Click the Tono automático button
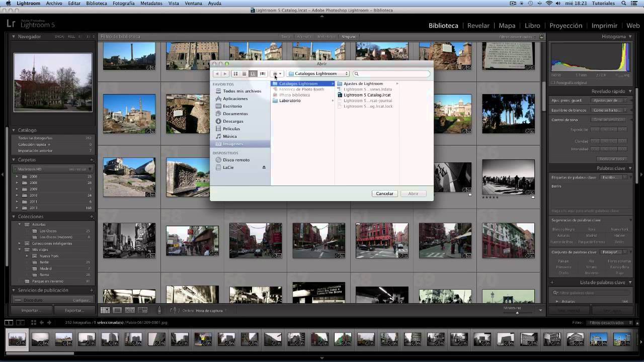The height and width of the screenshot is (362, 644). 609,120
